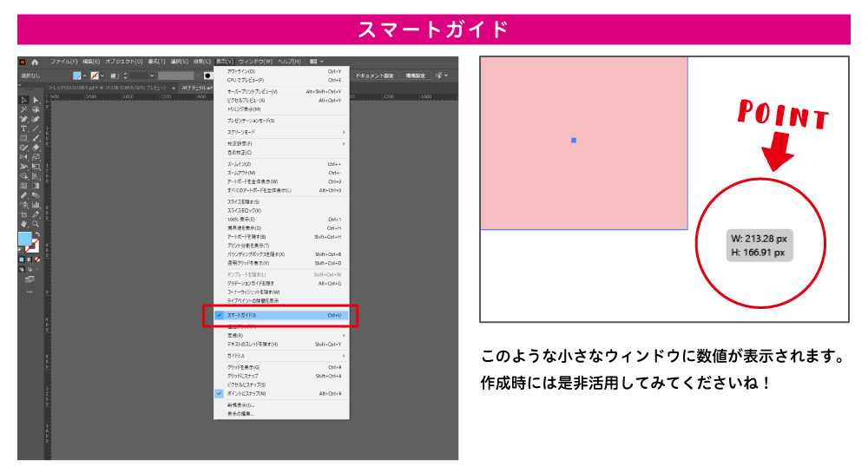Select the Magic Wand tool
This screenshot has width=868, height=473.
click(x=24, y=109)
